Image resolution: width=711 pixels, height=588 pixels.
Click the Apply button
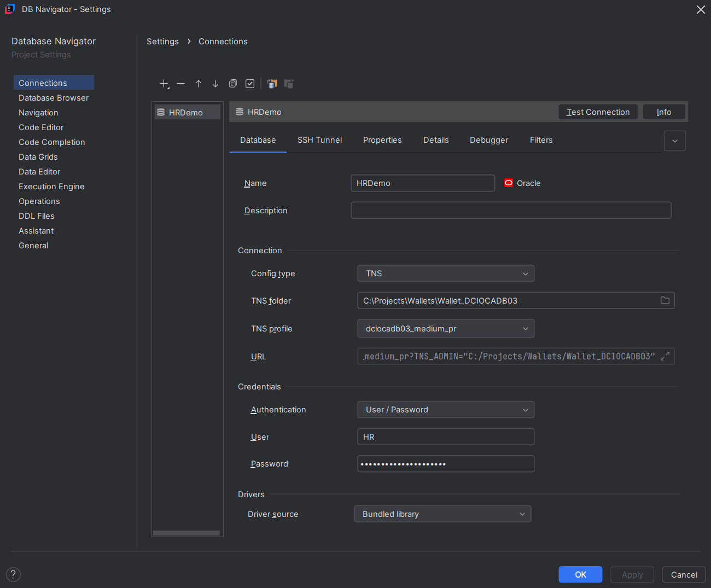click(632, 574)
